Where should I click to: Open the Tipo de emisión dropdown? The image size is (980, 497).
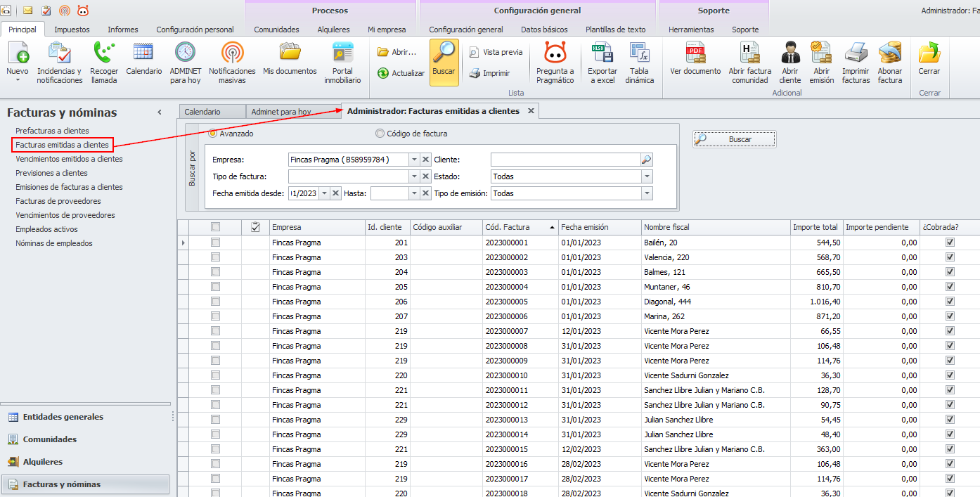click(646, 193)
